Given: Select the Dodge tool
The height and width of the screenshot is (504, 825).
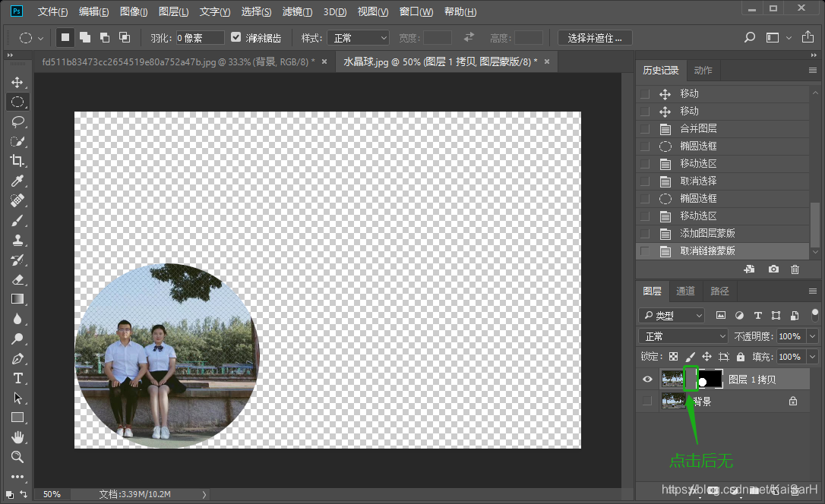Looking at the screenshot, I should pos(17,339).
